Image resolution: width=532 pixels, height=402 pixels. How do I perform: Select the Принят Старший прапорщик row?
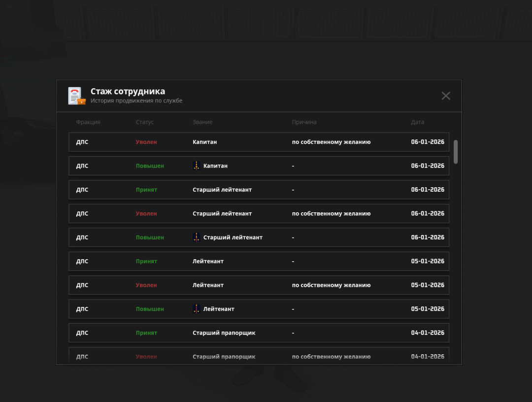pyautogui.click(x=259, y=333)
